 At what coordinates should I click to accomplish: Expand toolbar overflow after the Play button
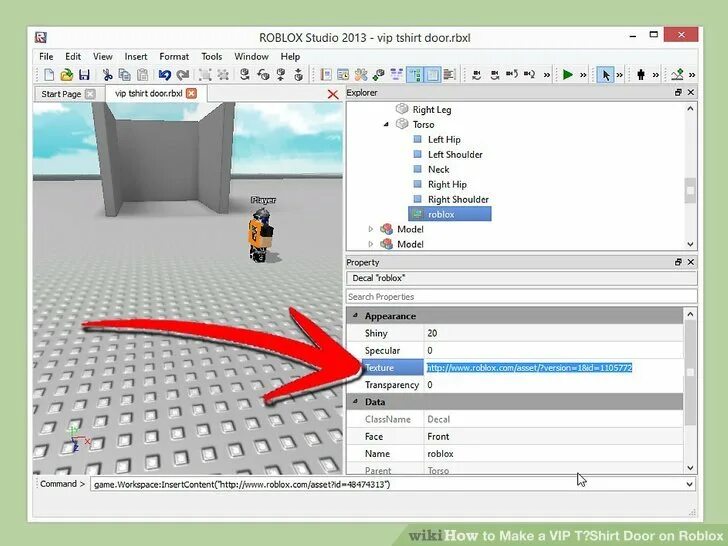pyautogui.click(x=583, y=75)
